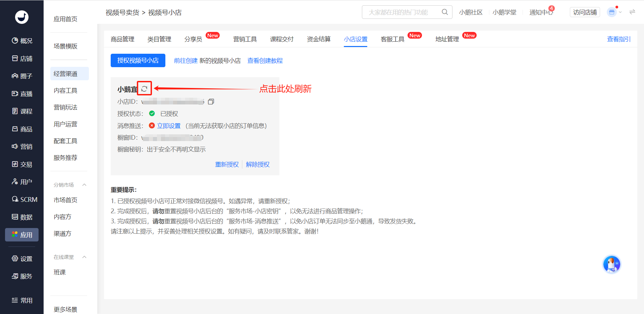The height and width of the screenshot is (314, 644).
Task: Open the 地址管理 tab
Action: pyautogui.click(x=447, y=39)
